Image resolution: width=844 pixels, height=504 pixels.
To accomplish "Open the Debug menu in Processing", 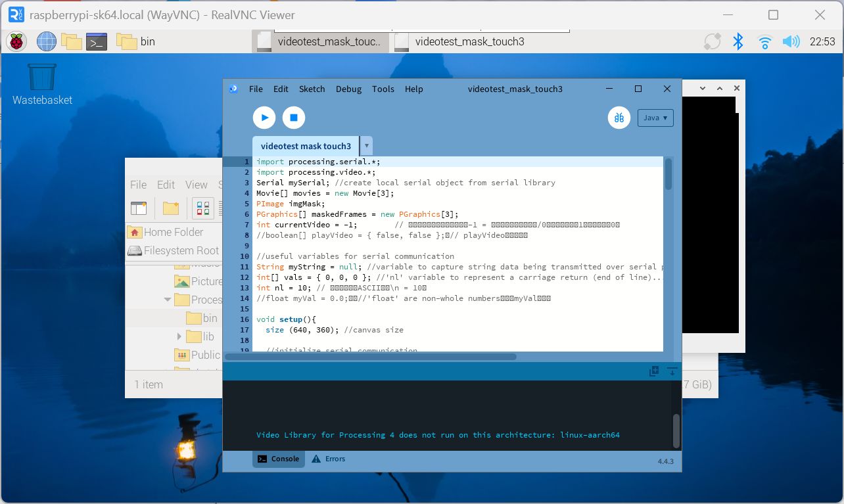I will [348, 89].
